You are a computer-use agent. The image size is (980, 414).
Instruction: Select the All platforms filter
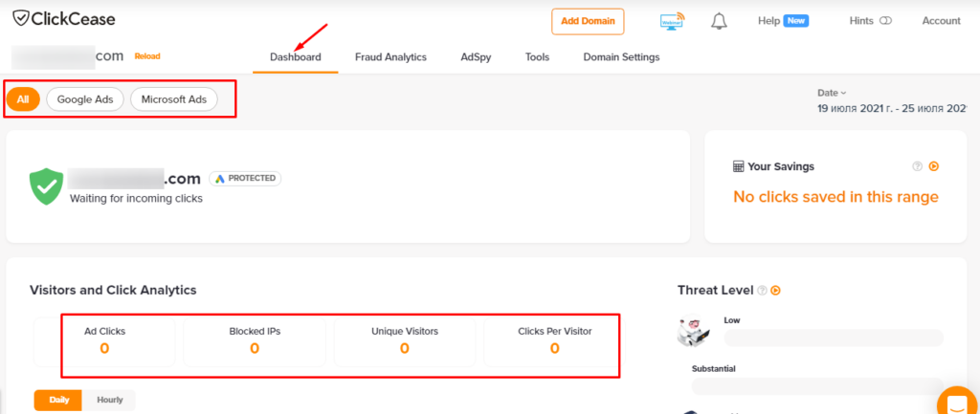point(23,99)
